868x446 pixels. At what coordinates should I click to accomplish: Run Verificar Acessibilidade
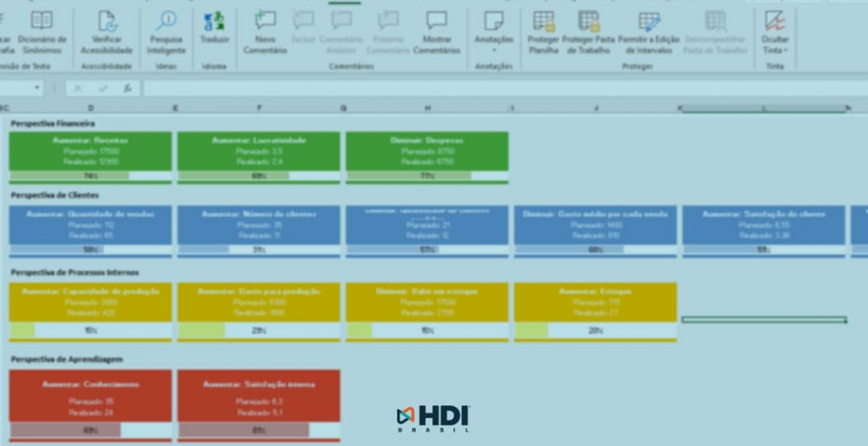[x=107, y=33]
